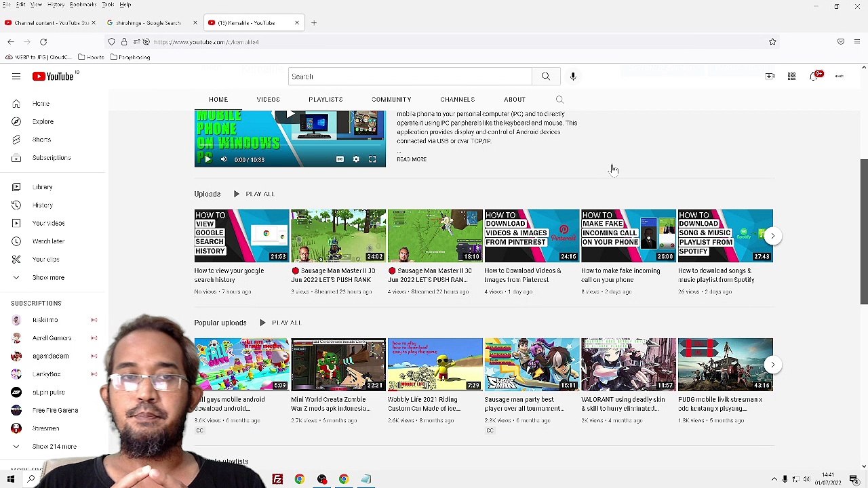Click the search magnifier button beside the search box
Screen dimensions: 868x488
[x=546, y=77]
